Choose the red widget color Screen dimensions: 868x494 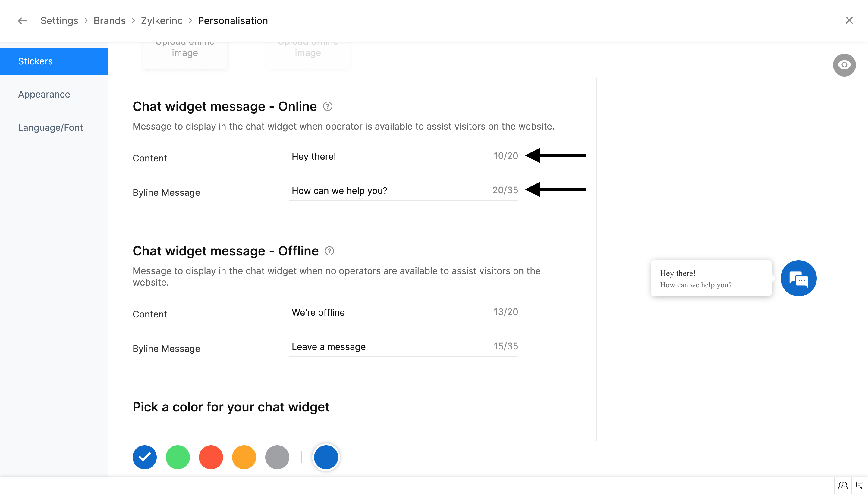211,457
